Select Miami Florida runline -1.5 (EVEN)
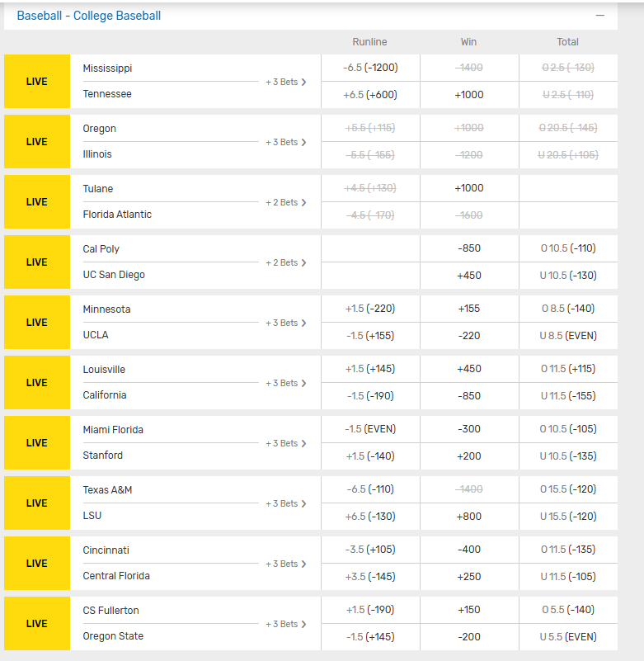This screenshot has height=661, width=644. (x=370, y=429)
